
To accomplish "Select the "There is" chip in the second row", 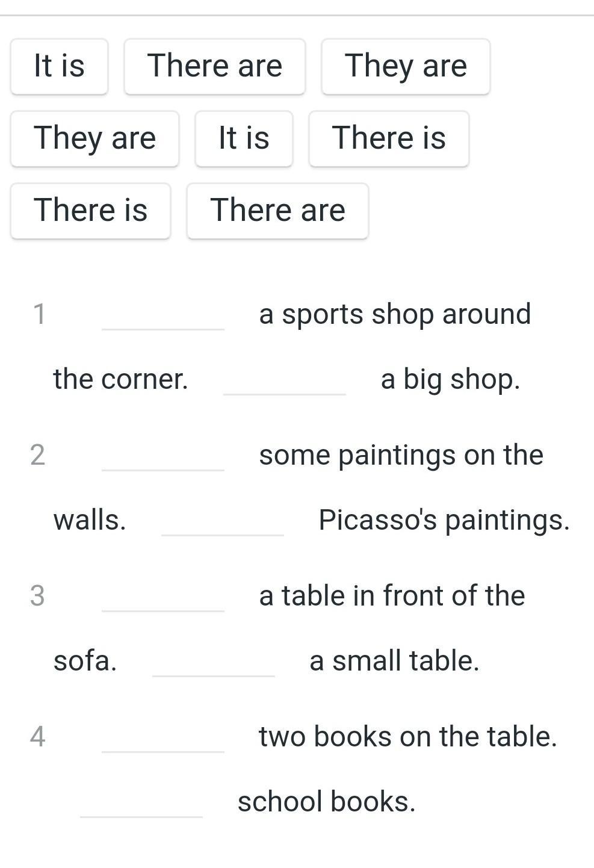I will (x=389, y=138).
